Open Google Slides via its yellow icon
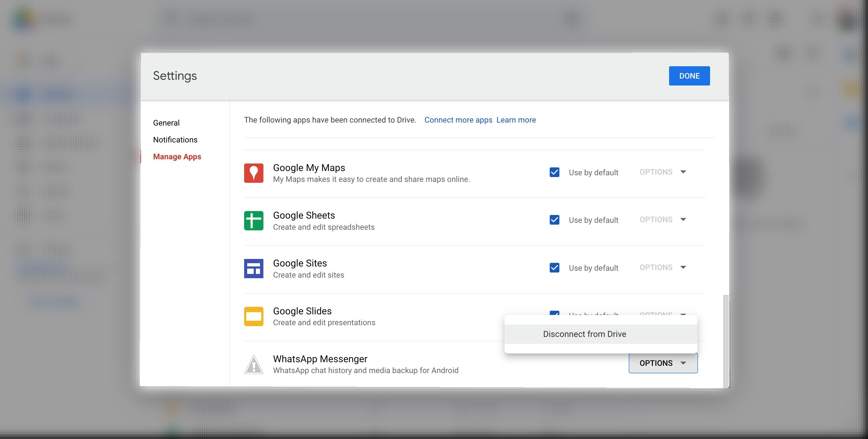Image resolution: width=868 pixels, height=439 pixels. tap(253, 316)
